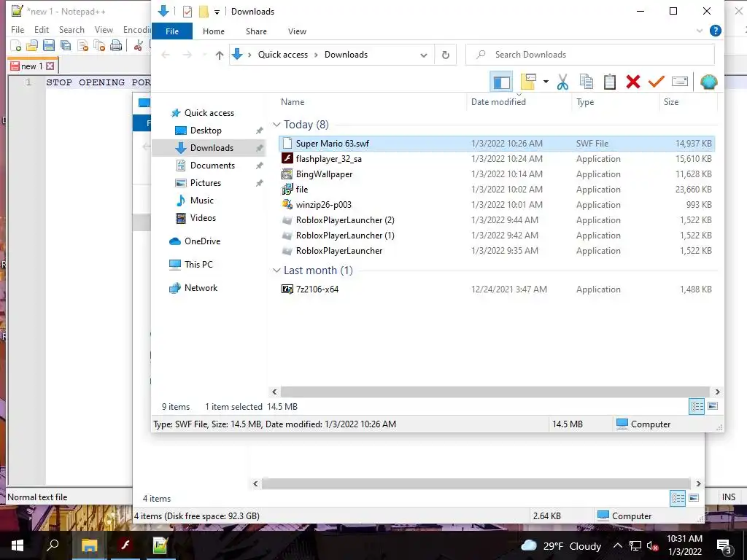
Task: Open Notepad++ File menu
Action: point(18,30)
